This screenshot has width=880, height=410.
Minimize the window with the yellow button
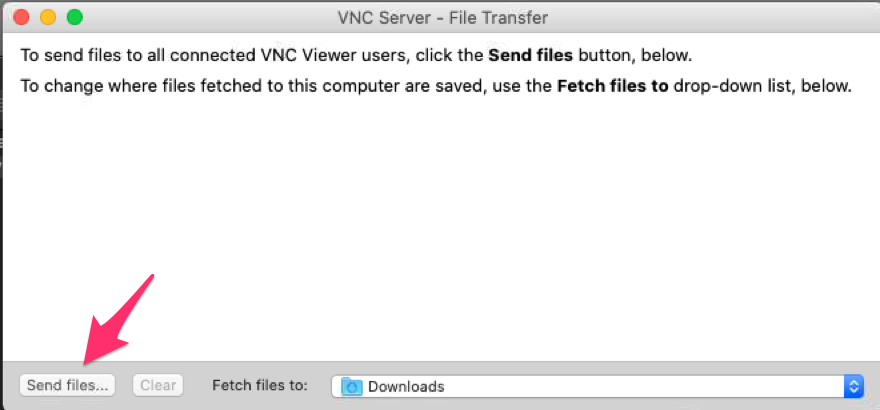(48, 17)
